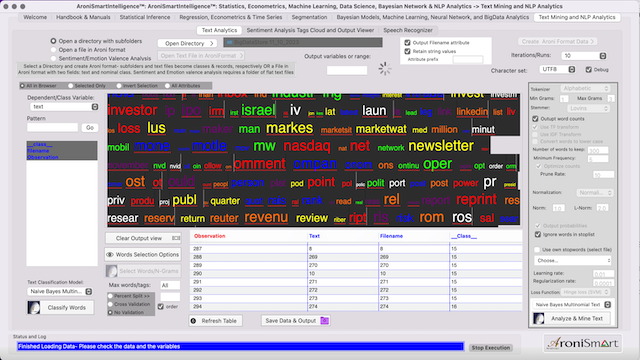Uncheck Ignore words in stoplist
Screen dimensions: 640x360
pos(538,234)
